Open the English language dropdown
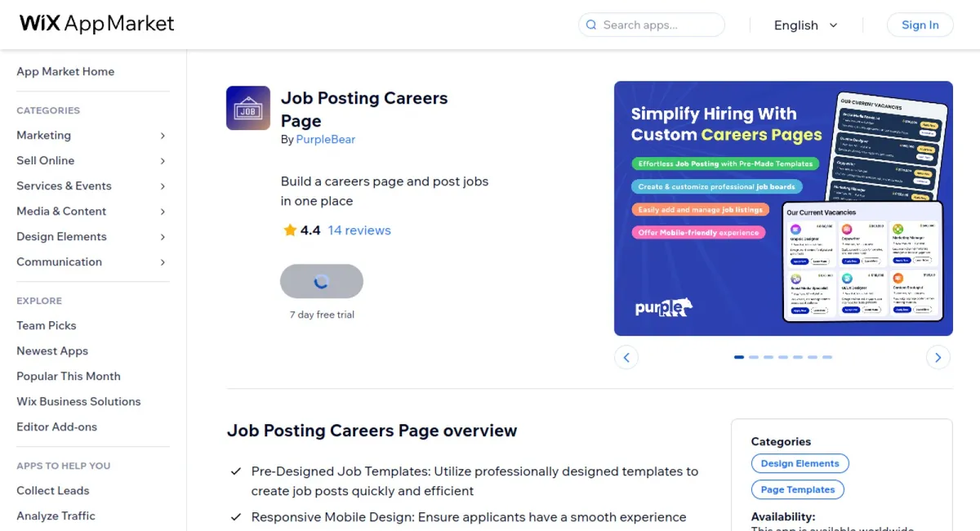 coord(805,25)
